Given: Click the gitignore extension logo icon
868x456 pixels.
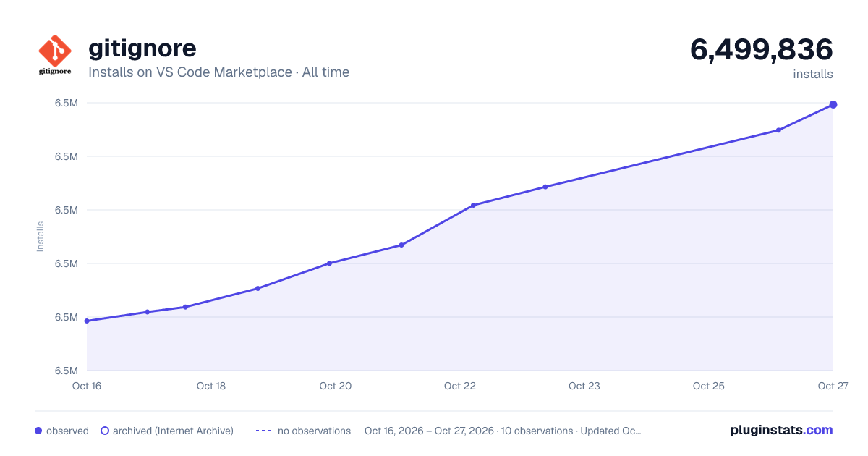Looking at the screenshot, I should (55, 55).
